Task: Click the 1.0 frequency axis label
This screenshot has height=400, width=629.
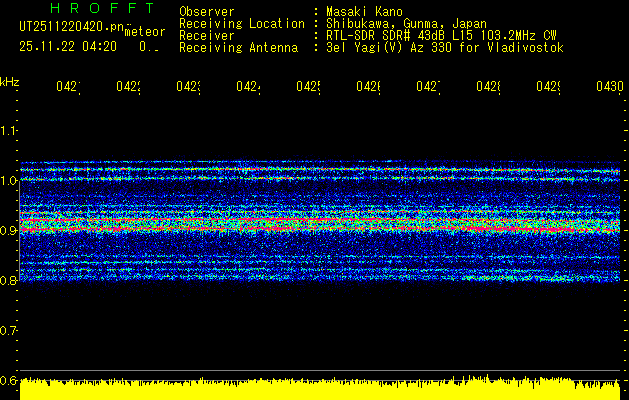Action: coord(8,181)
